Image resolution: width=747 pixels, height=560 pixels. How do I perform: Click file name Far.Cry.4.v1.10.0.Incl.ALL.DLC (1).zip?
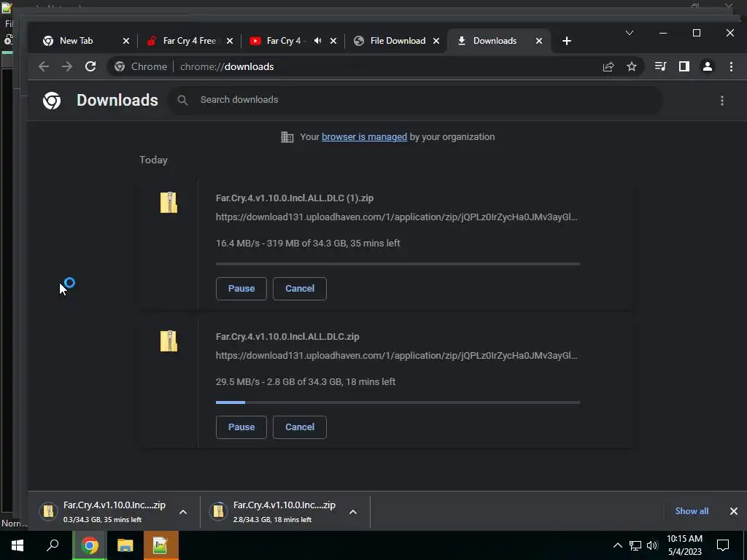pyautogui.click(x=295, y=198)
